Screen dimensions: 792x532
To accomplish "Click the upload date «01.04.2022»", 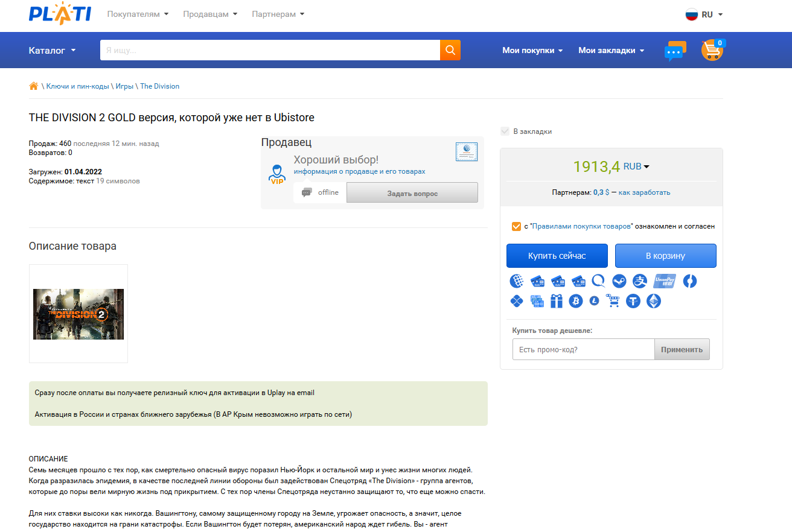I will (x=83, y=172).
